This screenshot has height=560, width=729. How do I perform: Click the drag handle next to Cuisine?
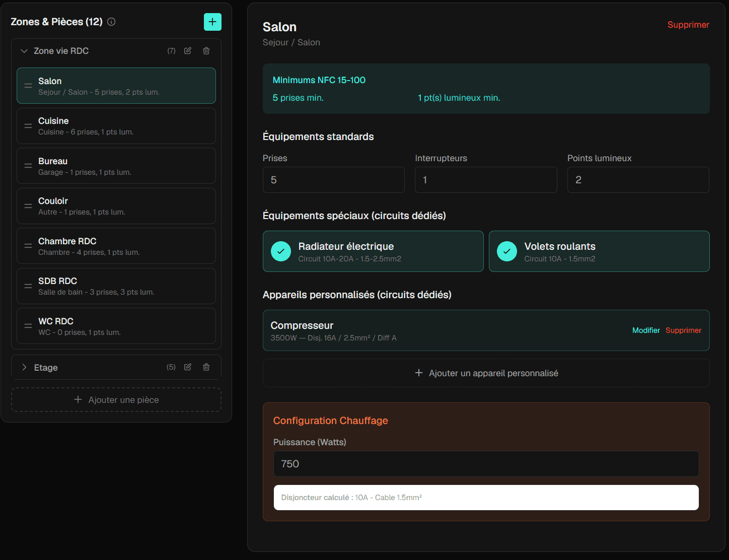[28, 126]
